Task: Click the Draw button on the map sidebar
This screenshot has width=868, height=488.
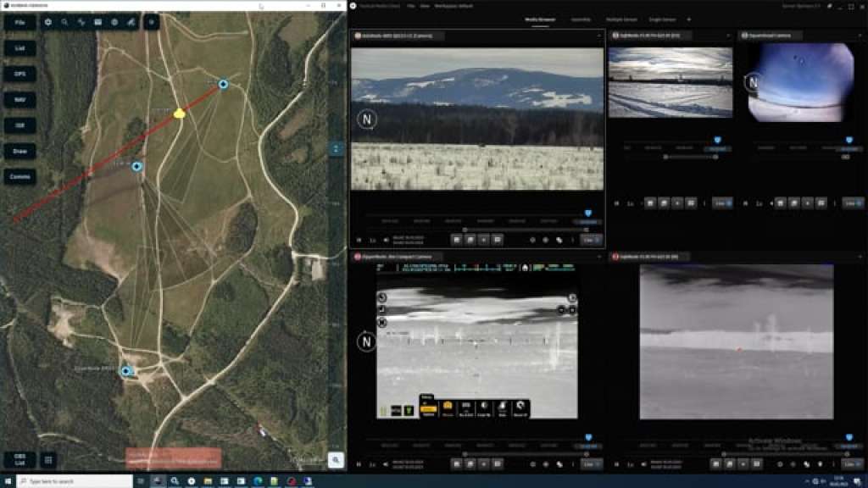Action: (19, 151)
